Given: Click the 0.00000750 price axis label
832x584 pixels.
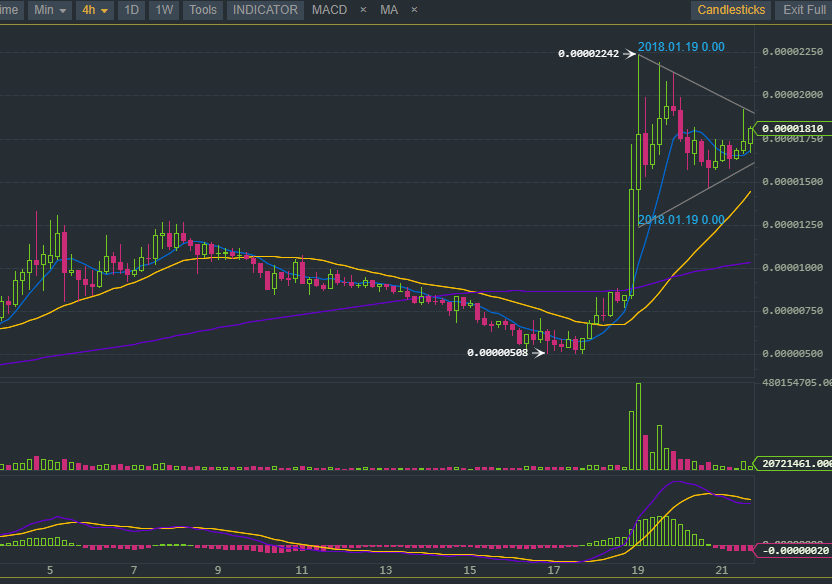Looking at the screenshot, I should (x=793, y=310).
